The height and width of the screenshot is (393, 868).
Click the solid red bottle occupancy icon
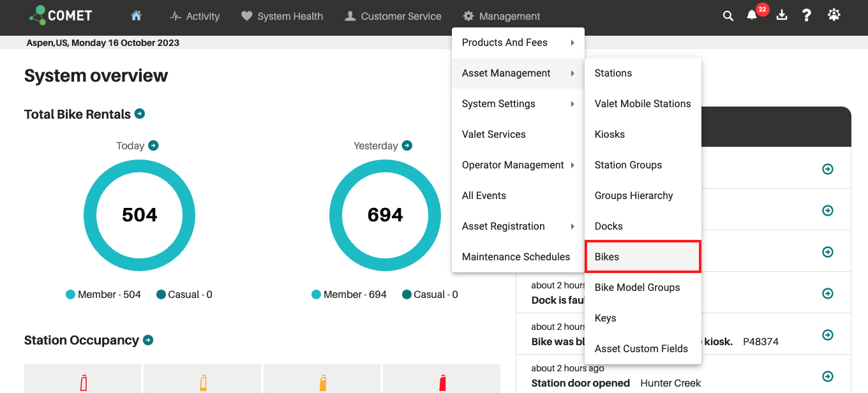442,383
